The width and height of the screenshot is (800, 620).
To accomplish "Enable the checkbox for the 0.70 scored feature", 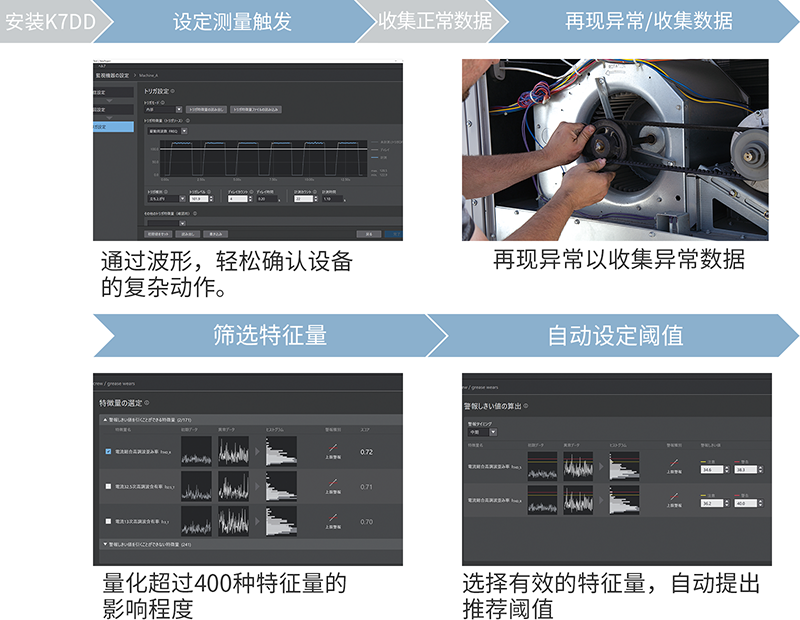I will 107,520.
